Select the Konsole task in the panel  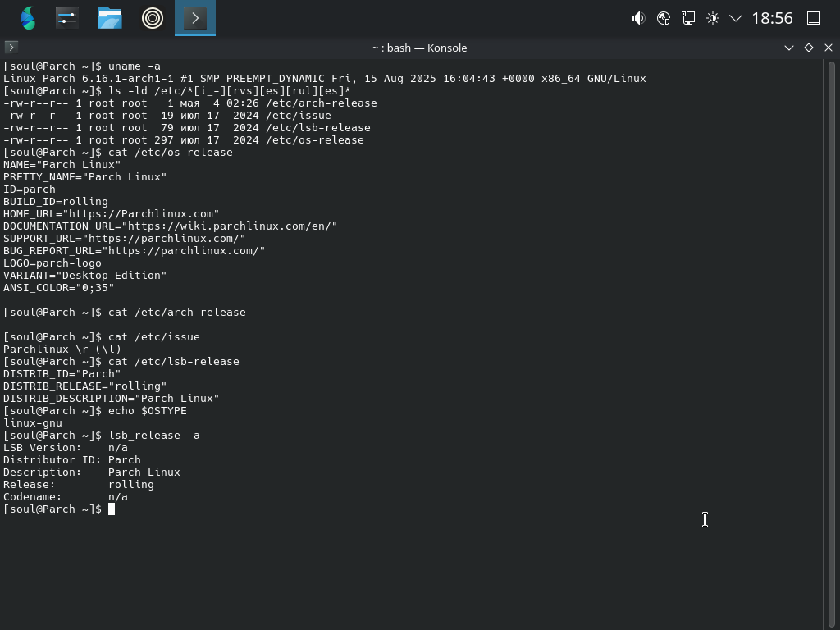[x=195, y=18]
